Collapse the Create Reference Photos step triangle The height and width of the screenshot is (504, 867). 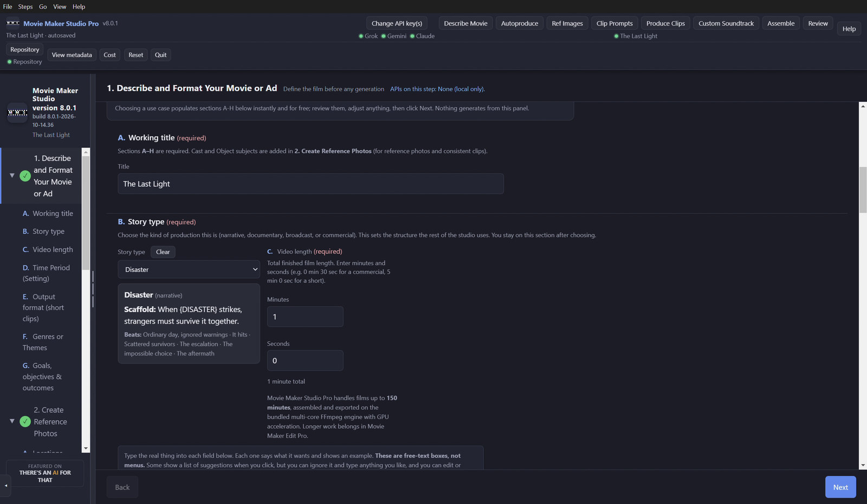tap(12, 421)
